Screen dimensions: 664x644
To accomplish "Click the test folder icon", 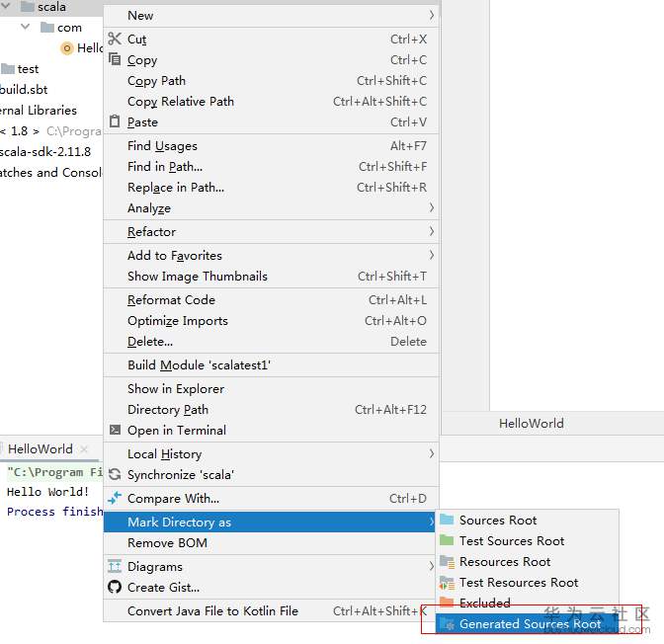I will pos(8,68).
